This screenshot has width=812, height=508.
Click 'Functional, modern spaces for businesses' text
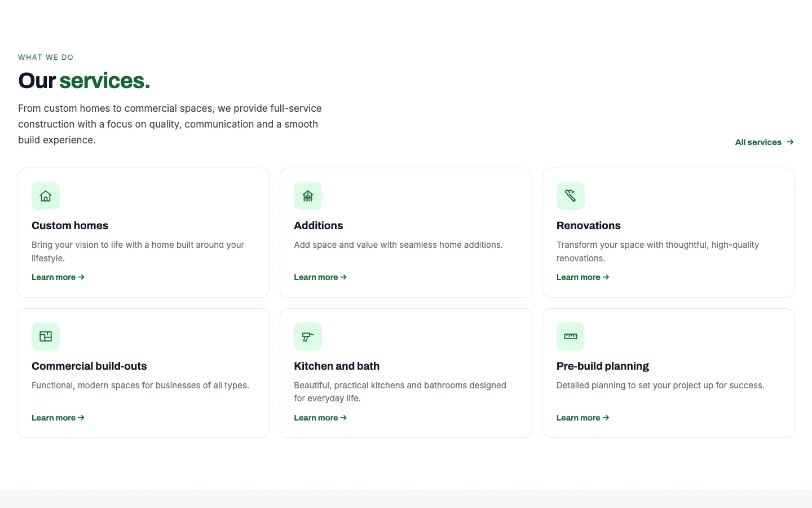(x=140, y=386)
